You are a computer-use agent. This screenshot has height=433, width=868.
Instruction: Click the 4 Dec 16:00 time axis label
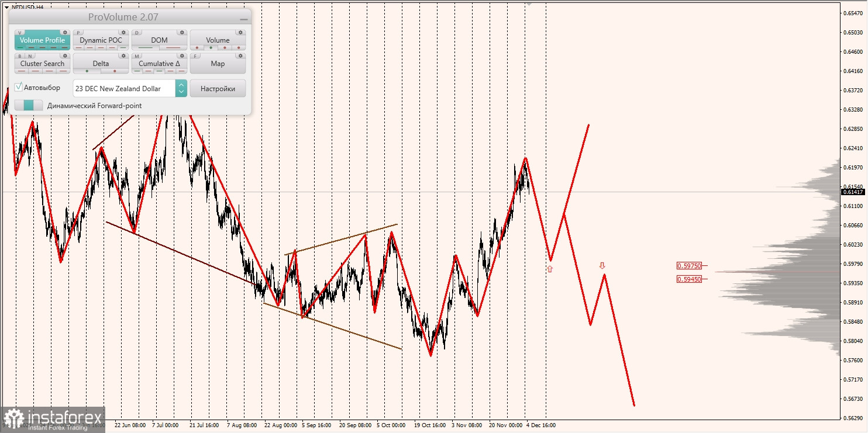tap(541, 425)
